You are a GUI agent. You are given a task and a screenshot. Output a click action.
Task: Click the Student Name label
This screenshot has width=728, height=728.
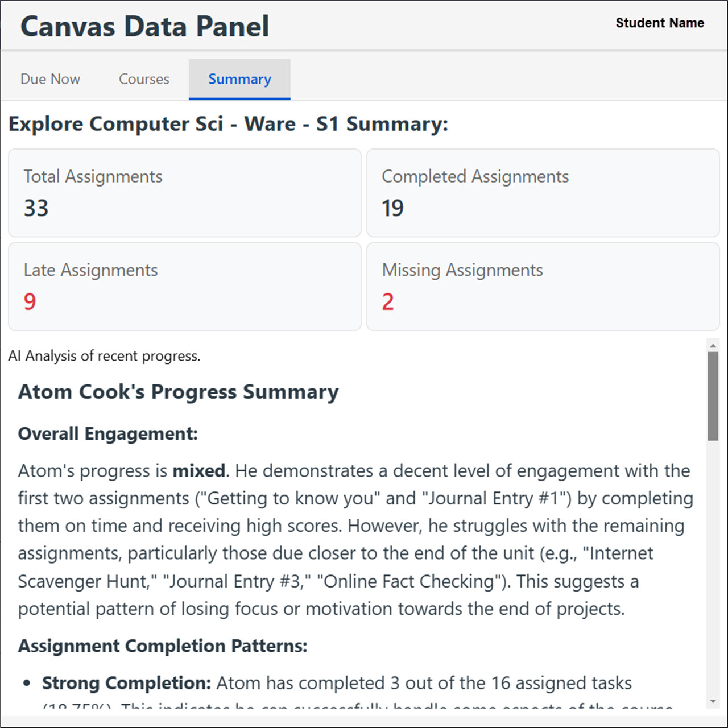(660, 23)
